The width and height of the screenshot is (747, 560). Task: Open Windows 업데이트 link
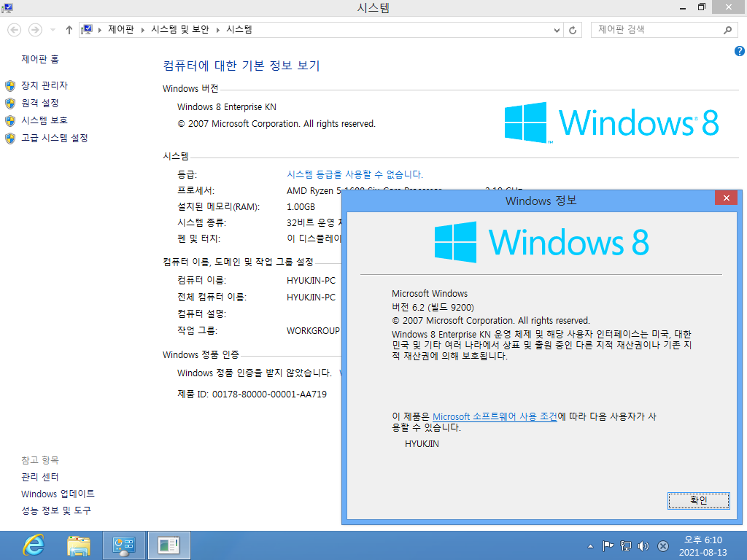coord(58,494)
